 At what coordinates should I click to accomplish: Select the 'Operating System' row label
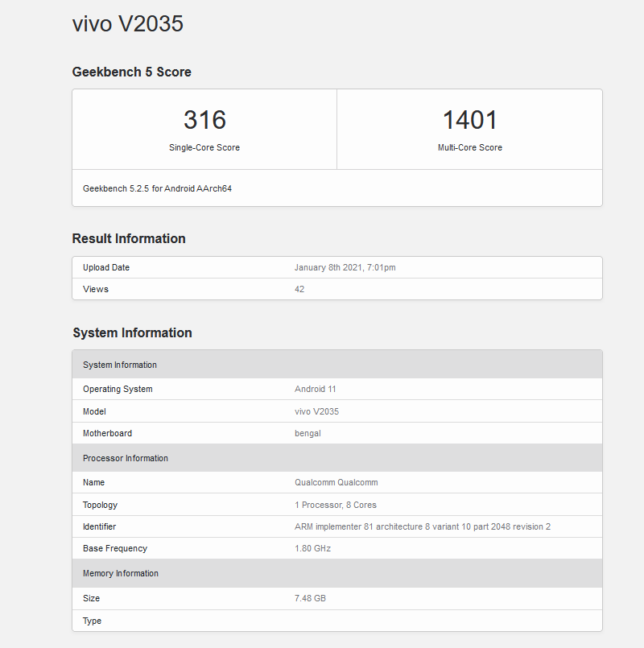(x=118, y=389)
